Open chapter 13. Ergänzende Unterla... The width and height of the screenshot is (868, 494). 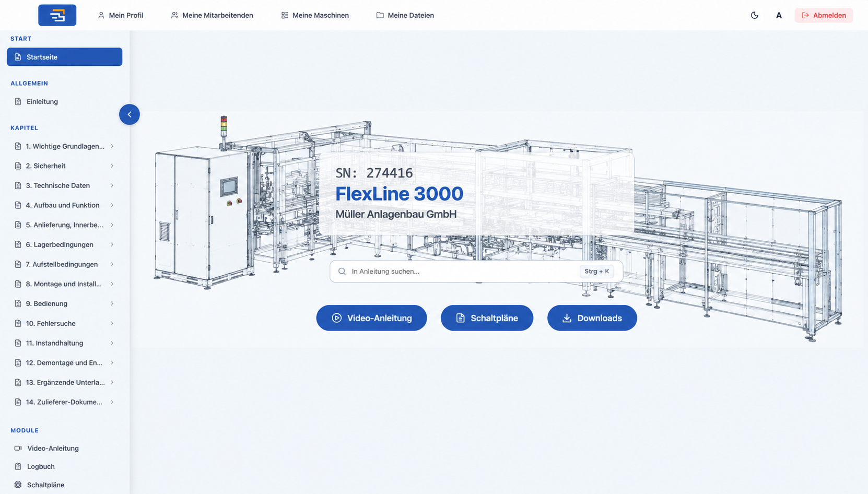click(64, 382)
